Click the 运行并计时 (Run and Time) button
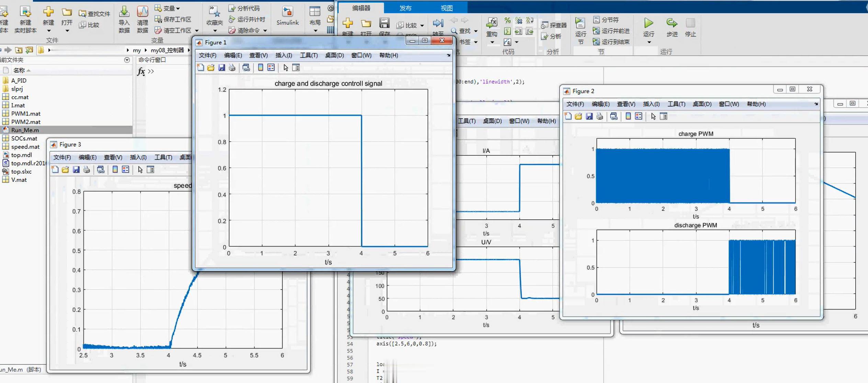The width and height of the screenshot is (868, 383). [x=247, y=19]
